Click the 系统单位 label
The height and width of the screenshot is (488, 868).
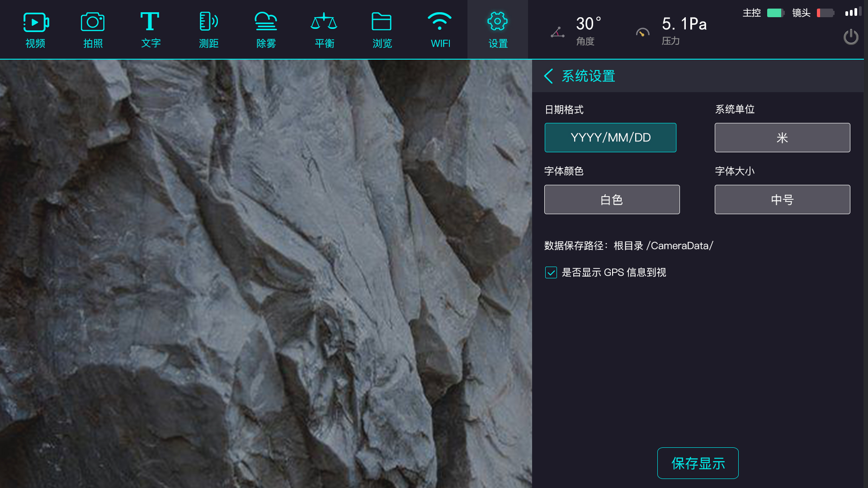point(735,109)
